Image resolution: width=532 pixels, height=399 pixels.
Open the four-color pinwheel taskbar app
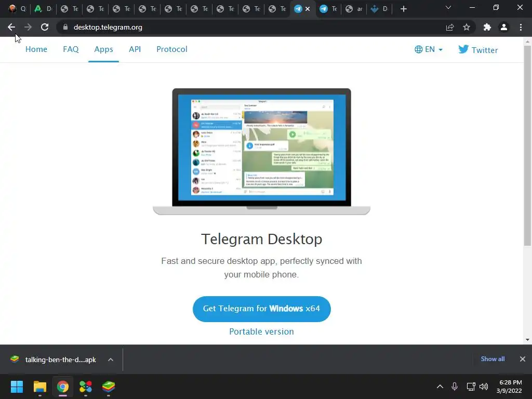[86, 387]
